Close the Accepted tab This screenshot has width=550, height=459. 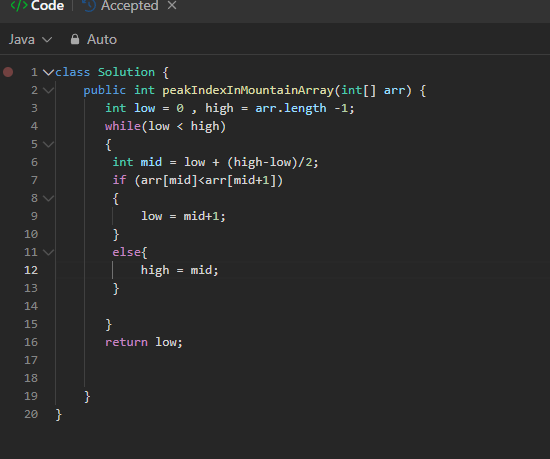click(172, 5)
